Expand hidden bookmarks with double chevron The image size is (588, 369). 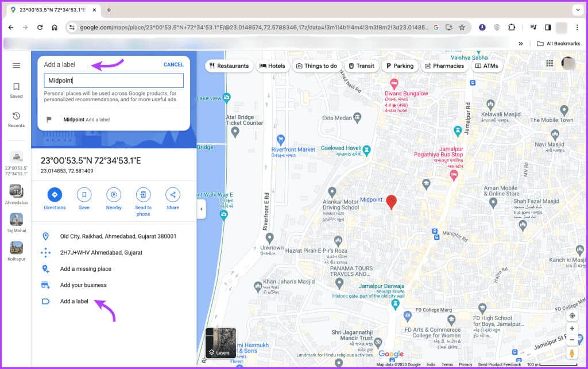521,44
